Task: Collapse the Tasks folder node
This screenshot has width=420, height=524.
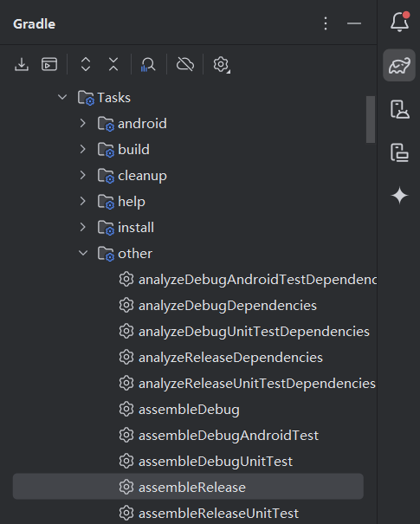Action: [62, 97]
